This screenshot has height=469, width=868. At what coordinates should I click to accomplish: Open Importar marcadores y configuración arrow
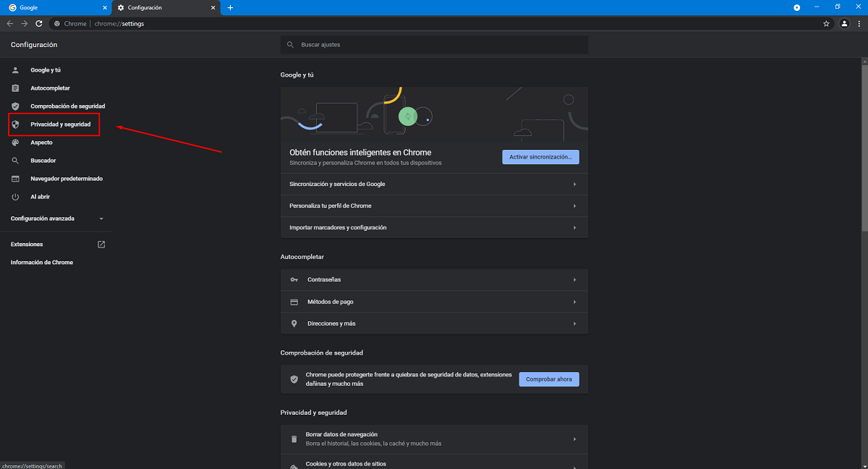pos(574,228)
